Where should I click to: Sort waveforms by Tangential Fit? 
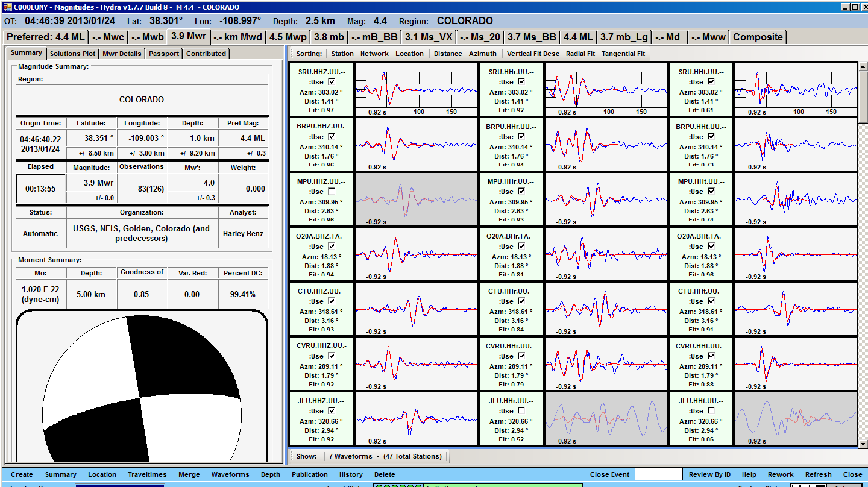(x=623, y=54)
